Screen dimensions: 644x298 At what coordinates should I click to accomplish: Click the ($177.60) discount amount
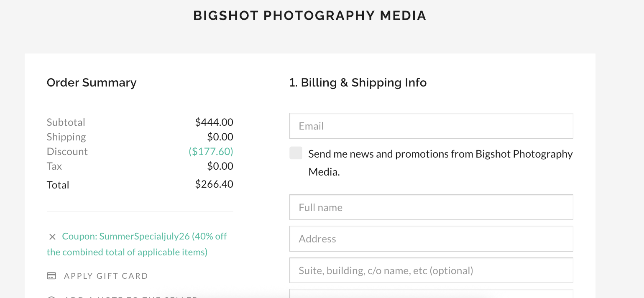(211, 151)
